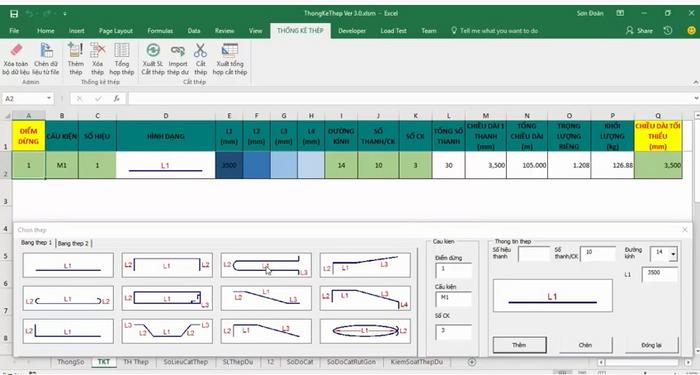
Task: Switch to SoLieuCatThep sheet tab
Action: [x=186, y=362]
